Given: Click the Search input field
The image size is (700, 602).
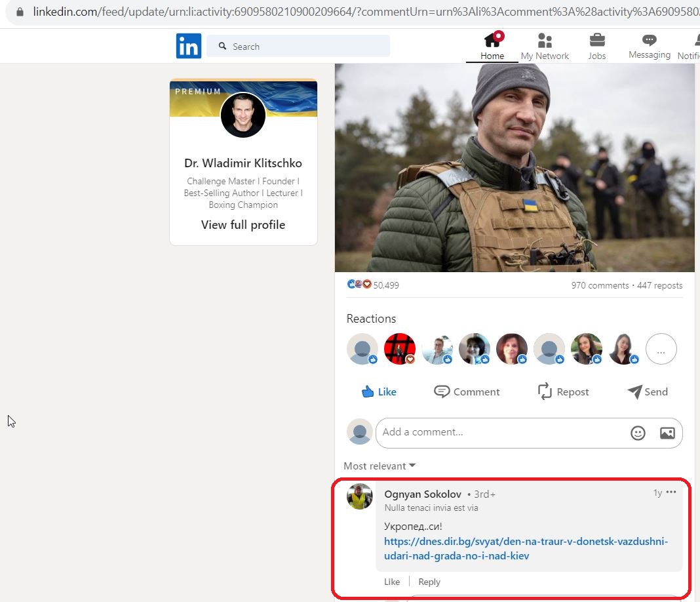Looking at the screenshot, I should pos(298,46).
